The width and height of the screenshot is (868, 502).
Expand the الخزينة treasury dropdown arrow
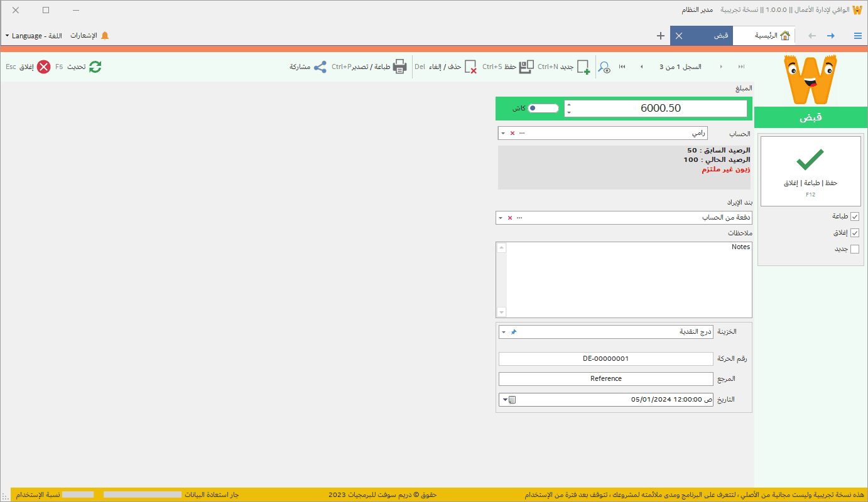[x=503, y=331]
